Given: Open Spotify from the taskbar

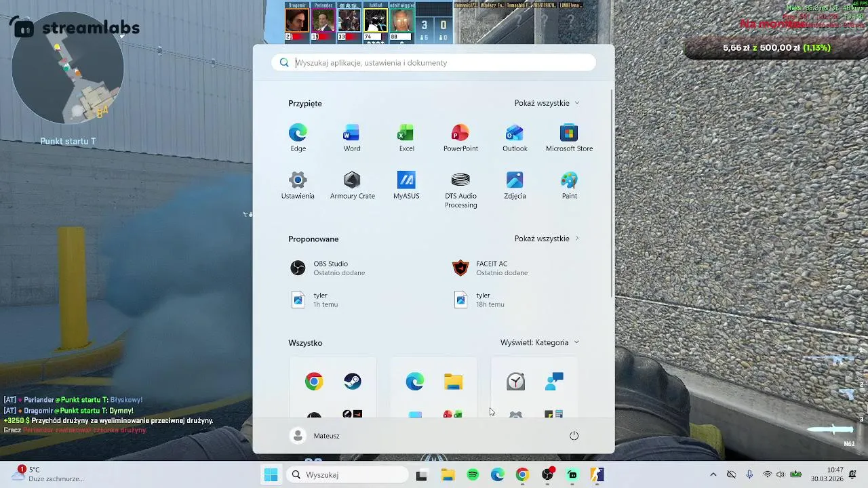Looking at the screenshot, I should tap(473, 474).
